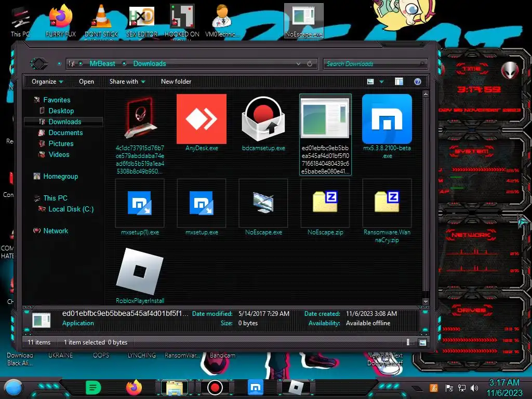This screenshot has height=399, width=532.
Task: Open Firefox from the taskbar
Action: pos(134,387)
